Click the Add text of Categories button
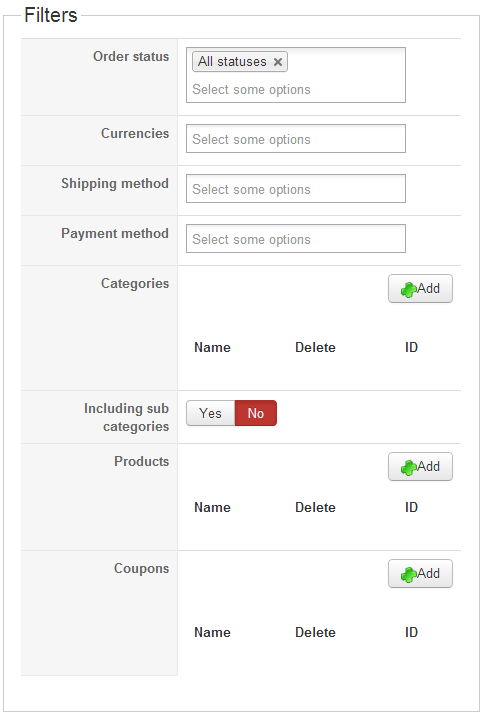This screenshot has height=716, width=487. click(429, 289)
